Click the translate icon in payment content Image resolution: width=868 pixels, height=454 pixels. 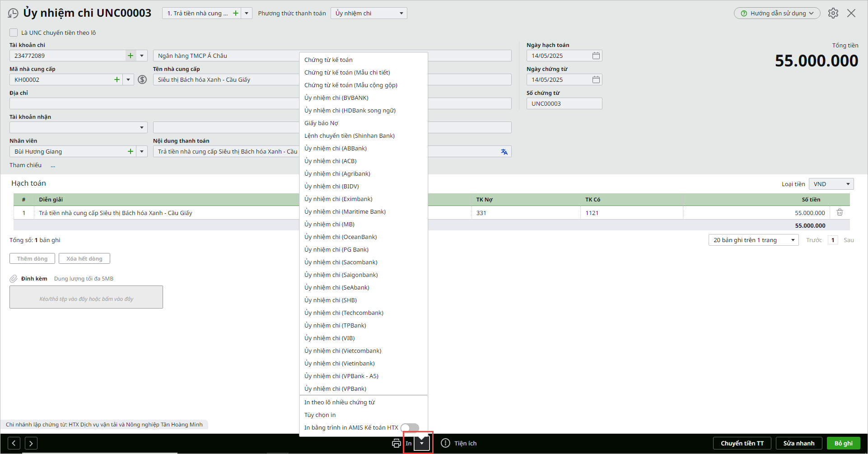pos(504,152)
